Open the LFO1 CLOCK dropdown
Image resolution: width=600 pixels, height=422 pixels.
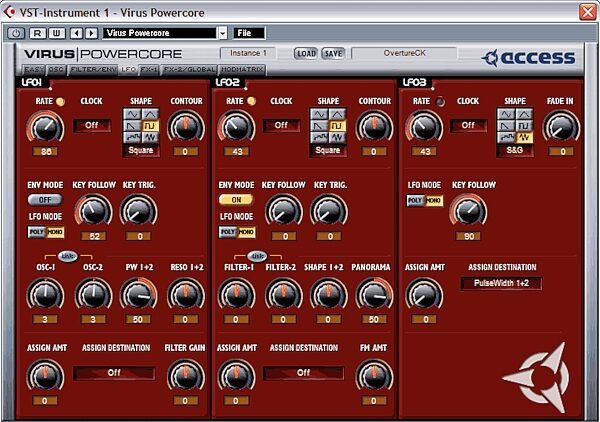pos(92,125)
